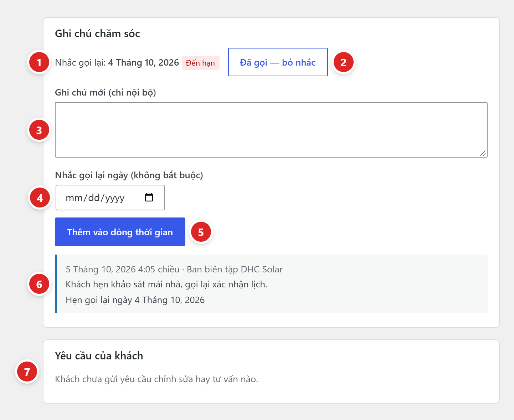This screenshot has width=514, height=420.
Task: Click label 'Ghi chú mới (chỉ nội bộ)'
Action: click(x=106, y=93)
